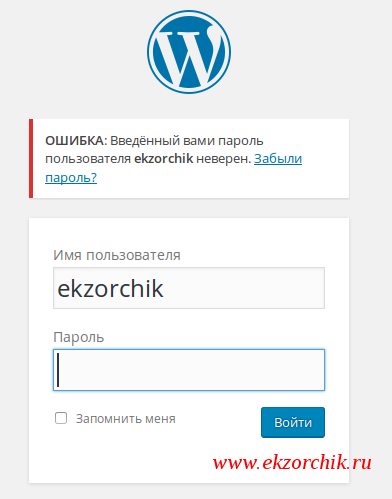Submit login with the 'Войти' button
392x499 pixels.
(293, 422)
